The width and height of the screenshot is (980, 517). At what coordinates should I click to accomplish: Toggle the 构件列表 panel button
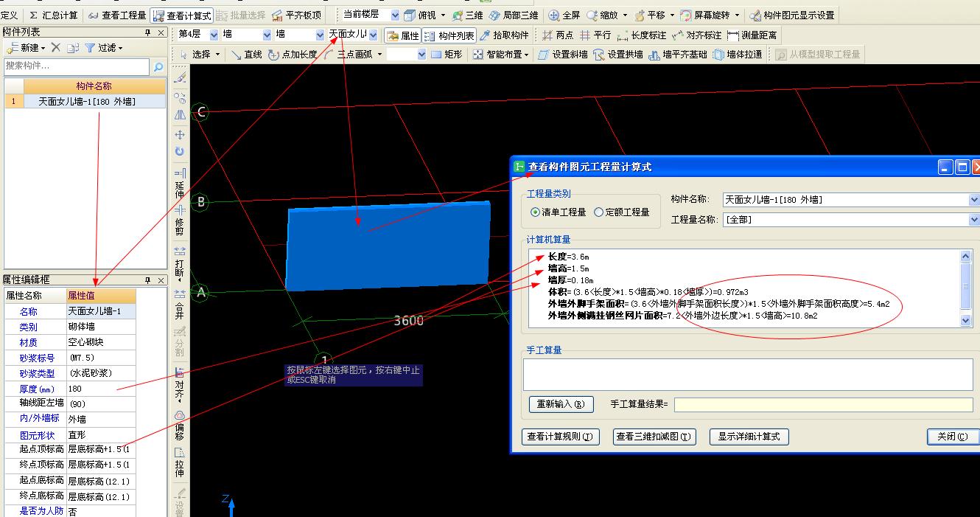pyautogui.click(x=449, y=35)
